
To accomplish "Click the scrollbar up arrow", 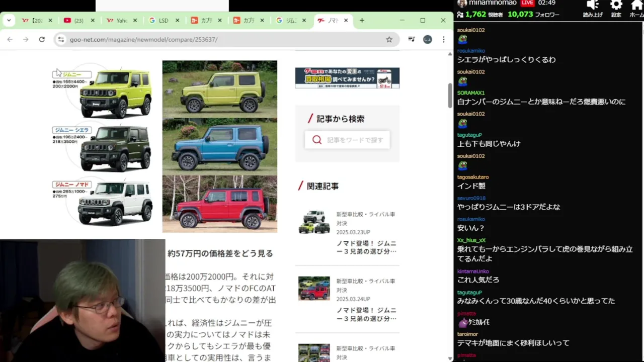I will pos(450,54).
